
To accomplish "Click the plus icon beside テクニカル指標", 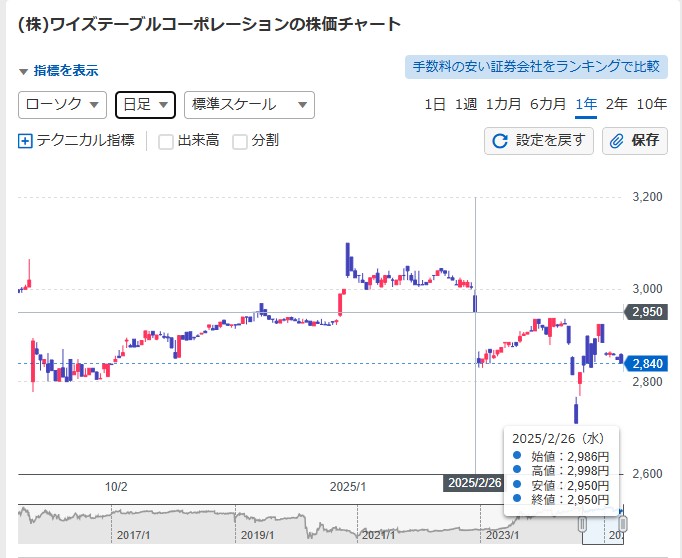I will [25, 141].
